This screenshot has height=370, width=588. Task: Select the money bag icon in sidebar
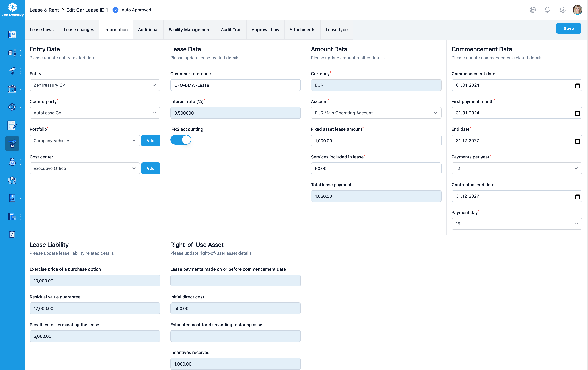point(12,162)
